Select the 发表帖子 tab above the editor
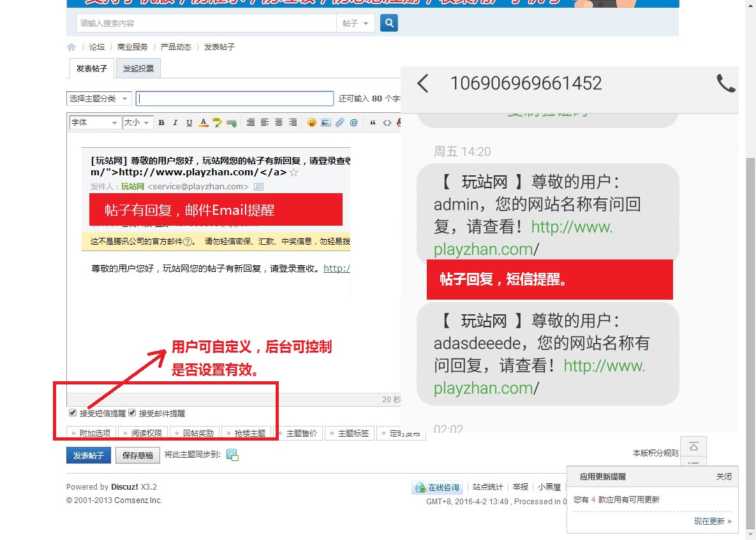756x540 pixels. coord(92,68)
